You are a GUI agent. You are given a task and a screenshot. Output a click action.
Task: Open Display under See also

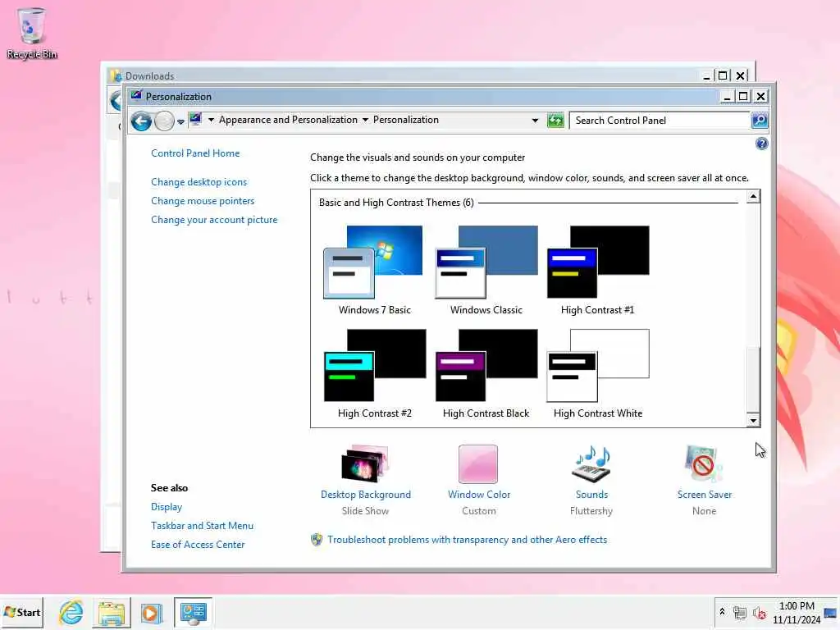pyautogui.click(x=166, y=507)
